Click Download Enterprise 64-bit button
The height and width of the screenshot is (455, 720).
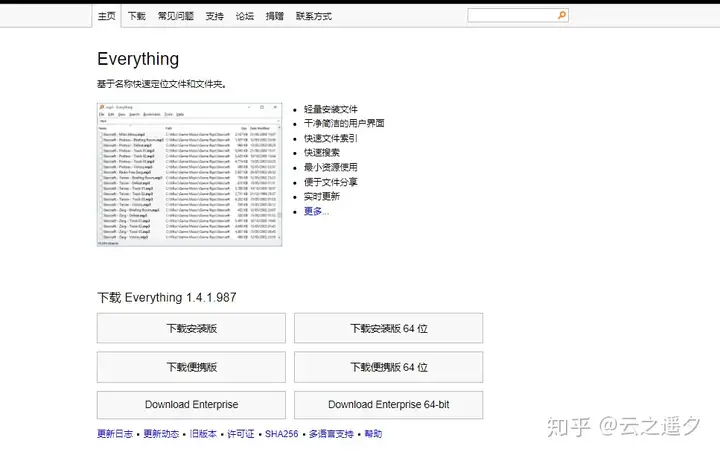pyautogui.click(x=388, y=404)
